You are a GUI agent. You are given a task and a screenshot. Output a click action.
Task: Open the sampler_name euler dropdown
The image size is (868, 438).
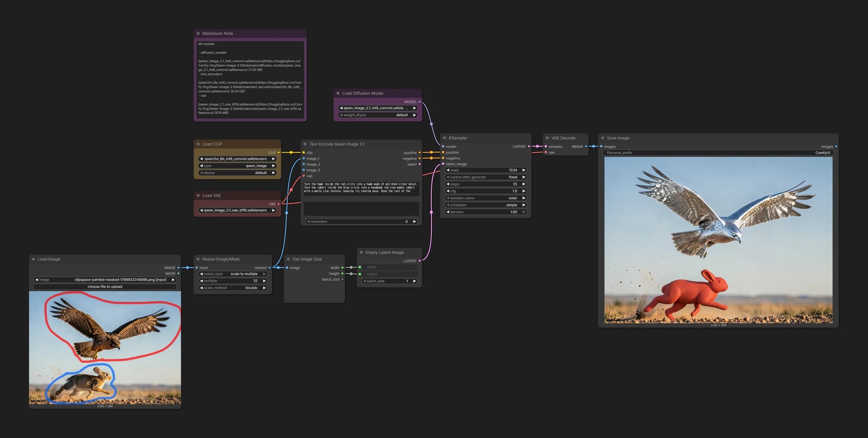pyautogui.click(x=486, y=198)
